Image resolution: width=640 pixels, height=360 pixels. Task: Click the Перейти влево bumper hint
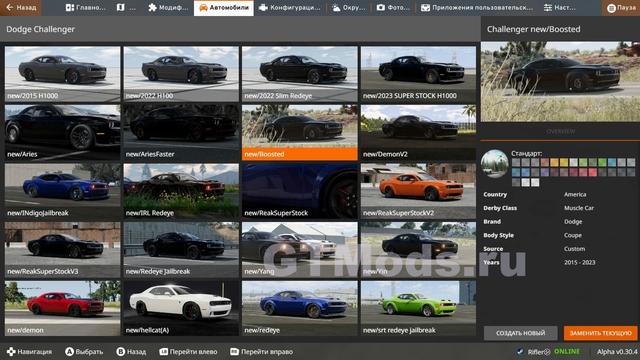pos(188,351)
